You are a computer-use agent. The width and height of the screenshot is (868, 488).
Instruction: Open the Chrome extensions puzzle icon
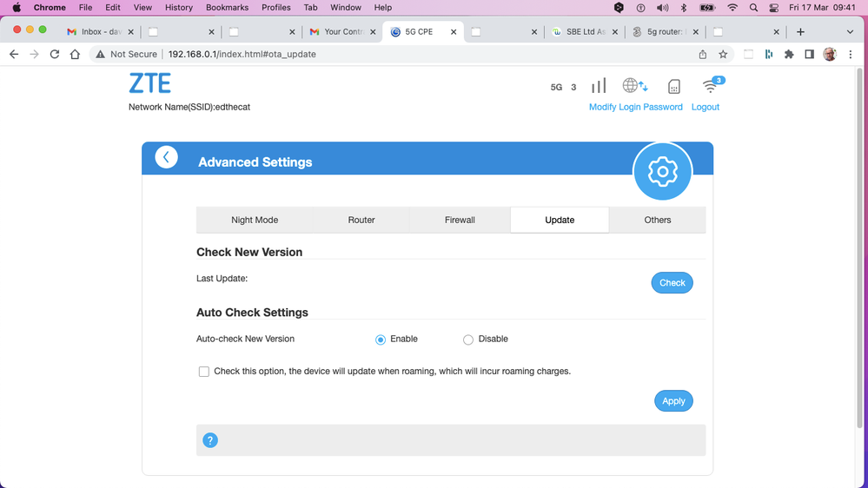point(789,54)
